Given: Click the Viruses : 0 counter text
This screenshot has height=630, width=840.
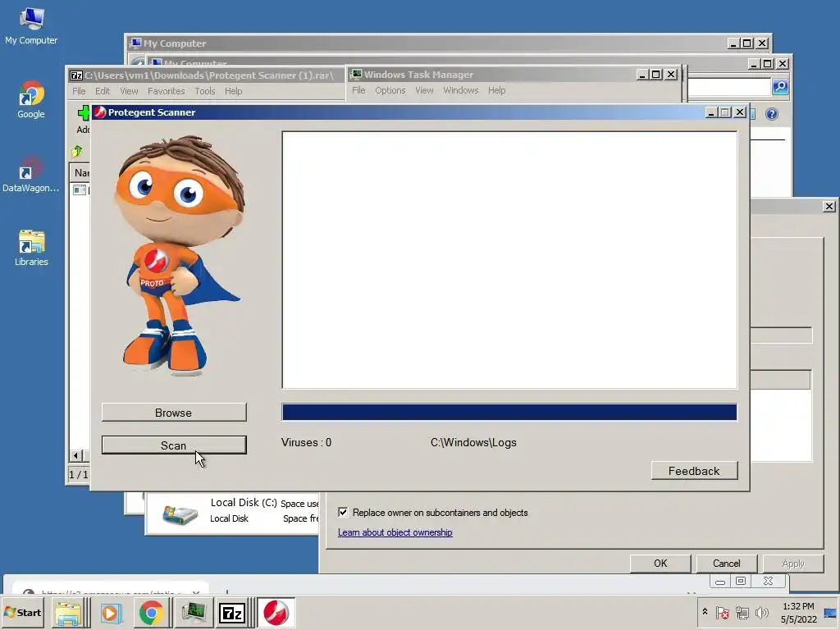Looking at the screenshot, I should tap(306, 442).
